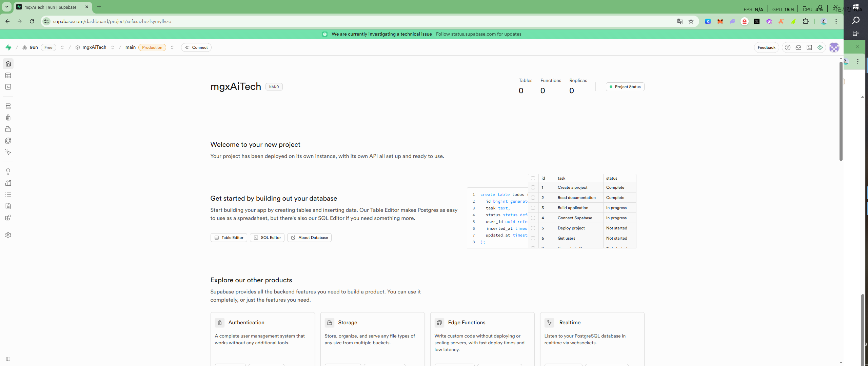The height and width of the screenshot is (366, 868).
Task: Open the Chrome three-dot menu
Action: tap(836, 21)
